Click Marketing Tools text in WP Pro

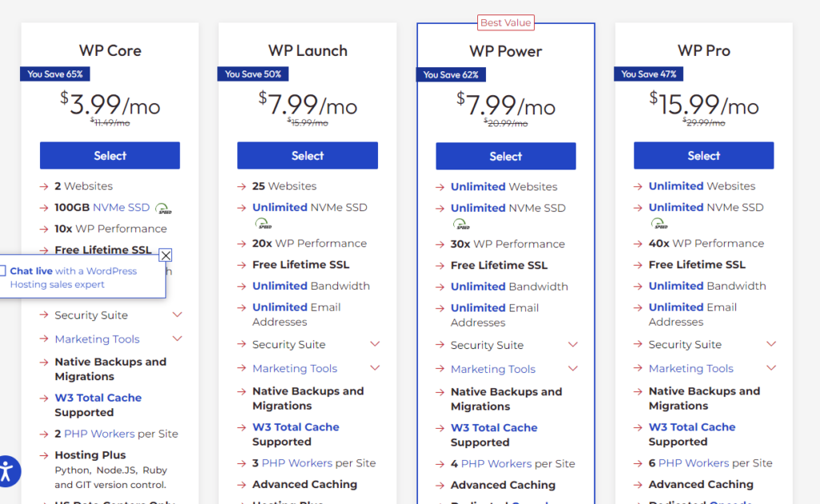point(691,368)
